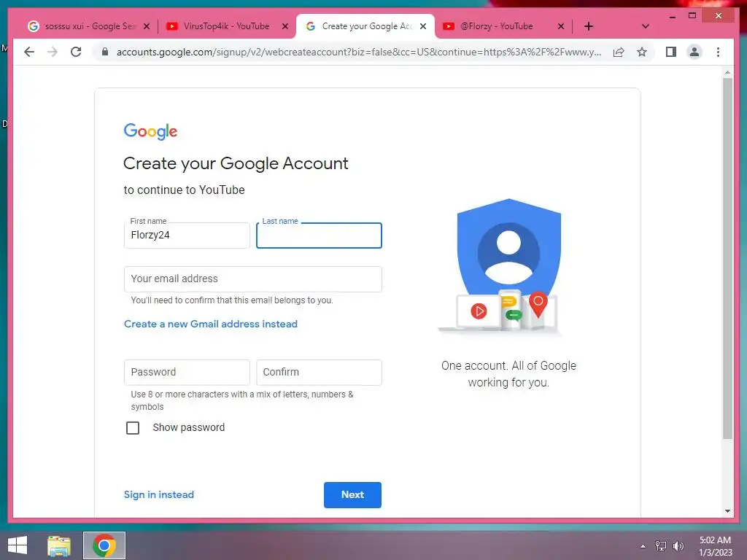
Task: Open File Explorer from the taskbar
Action: [x=59, y=545]
